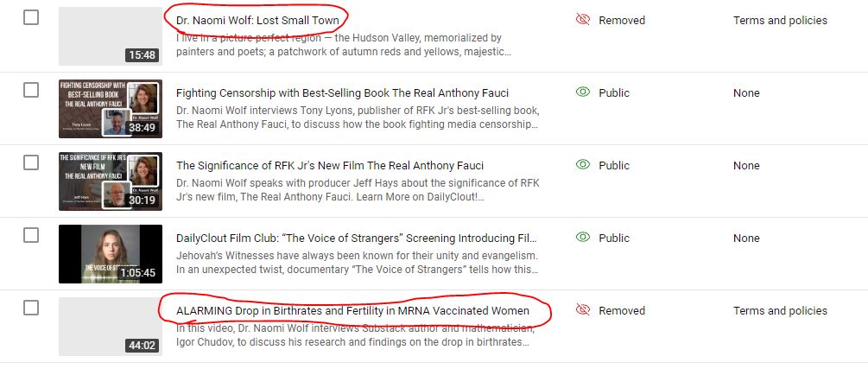Open the 30:19 RFK Jr's New Film thumbnail

[110, 181]
